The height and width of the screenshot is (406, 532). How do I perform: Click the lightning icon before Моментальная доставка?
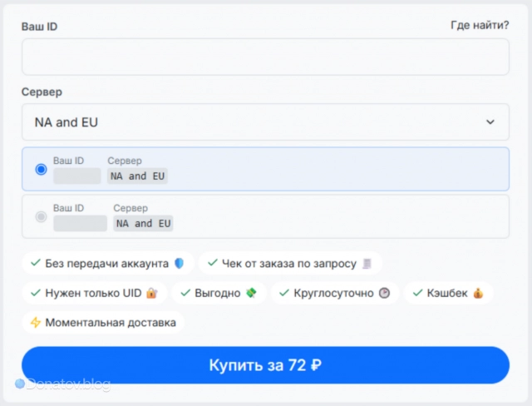point(36,322)
